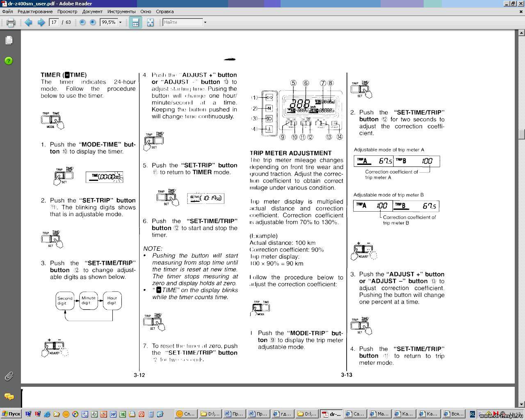The width and height of the screenshot is (525, 420).
Task: Click the Print icon in the toolbar
Action: click(x=11, y=22)
